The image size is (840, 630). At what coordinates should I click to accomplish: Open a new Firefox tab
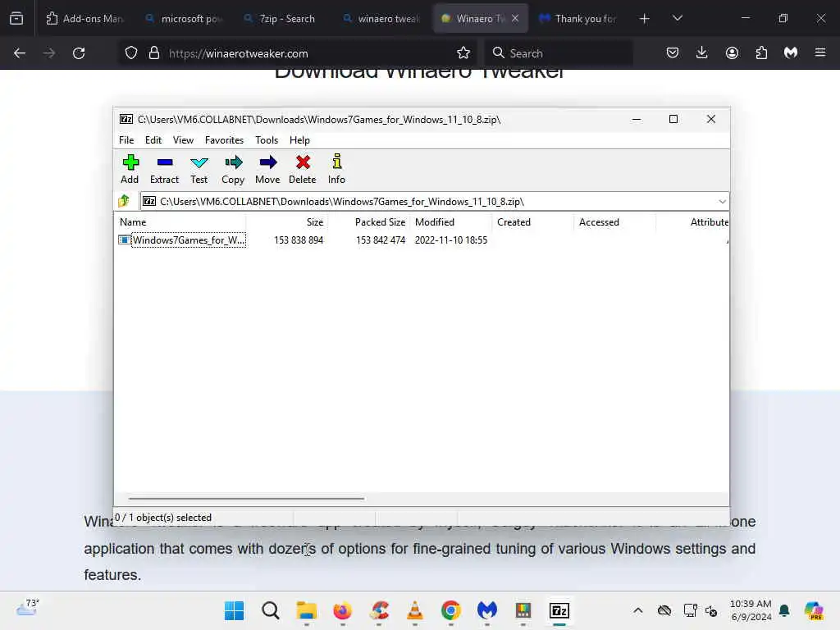coord(645,19)
